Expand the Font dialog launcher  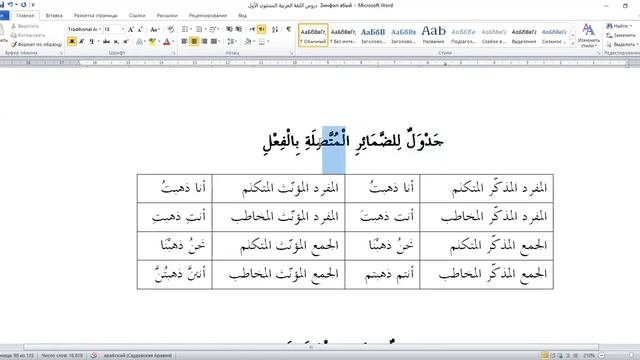click(173, 53)
